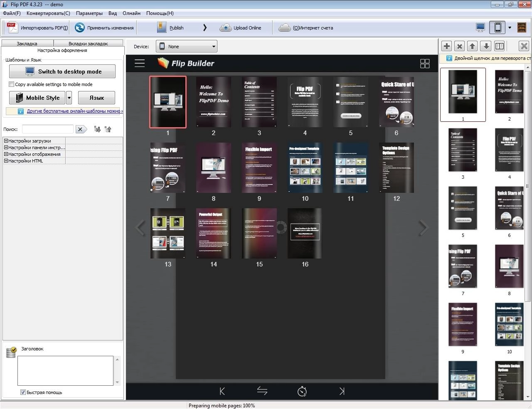Select page 13 thumbnail in preview grid
This screenshot has height=409, width=532.
click(168, 233)
